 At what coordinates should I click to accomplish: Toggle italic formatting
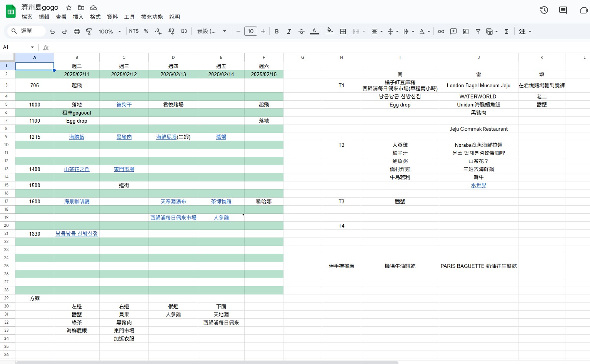289,32
